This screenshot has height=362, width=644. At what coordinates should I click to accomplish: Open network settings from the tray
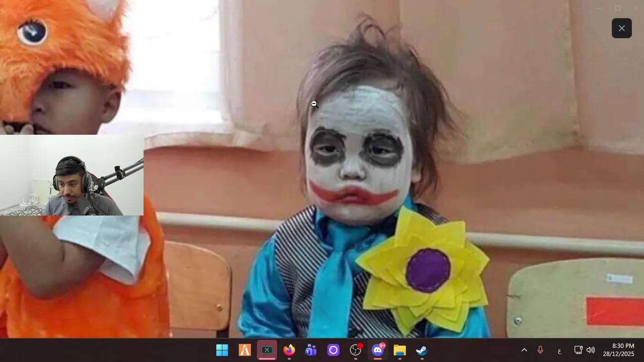click(x=578, y=350)
